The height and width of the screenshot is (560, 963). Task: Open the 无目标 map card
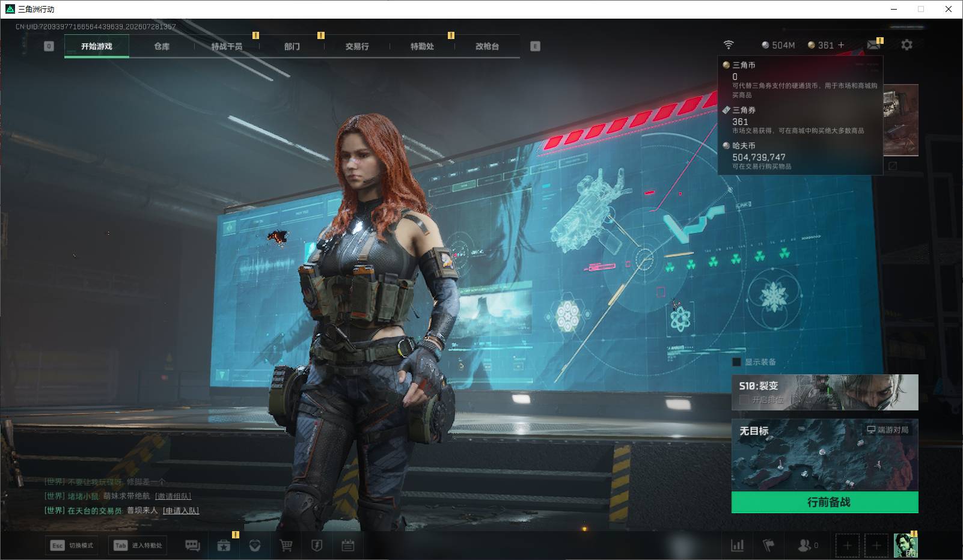pos(825,455)
